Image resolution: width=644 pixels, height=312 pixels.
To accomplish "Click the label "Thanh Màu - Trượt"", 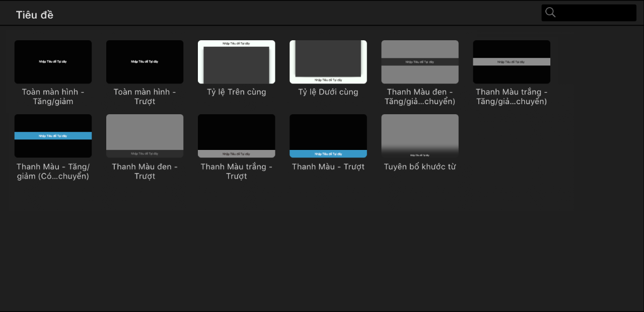I will click(328, 167).
